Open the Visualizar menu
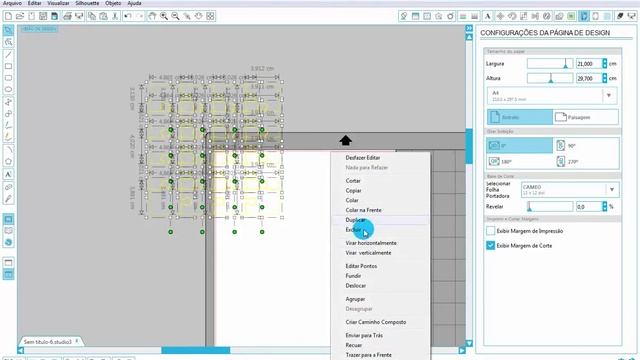Viewport: 640px width, 360px height. tap(58, 3)
